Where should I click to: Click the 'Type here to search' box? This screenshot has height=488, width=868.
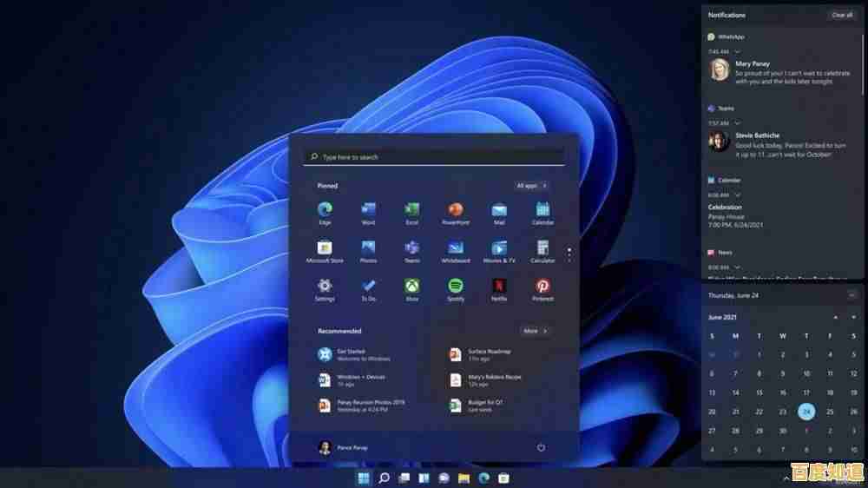coord(434,157)
